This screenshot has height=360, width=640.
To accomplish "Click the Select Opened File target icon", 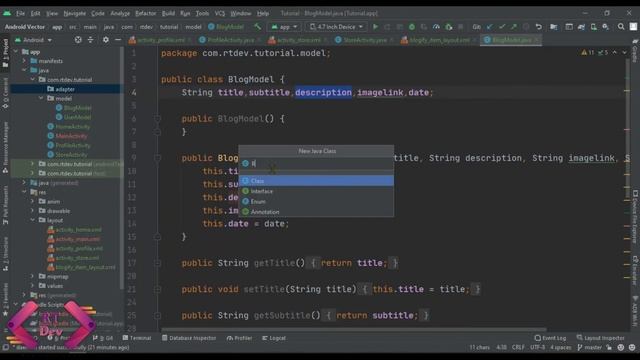I will tap(78, 40).
